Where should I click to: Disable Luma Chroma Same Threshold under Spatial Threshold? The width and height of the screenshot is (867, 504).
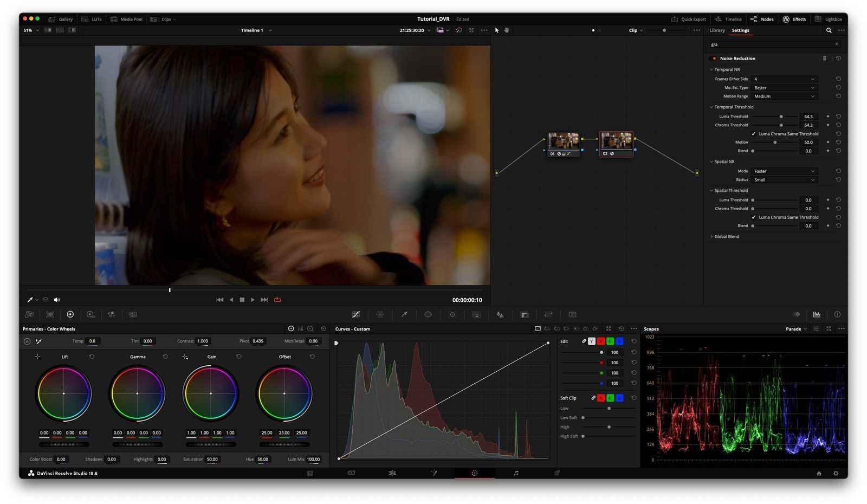coord(754,217)
